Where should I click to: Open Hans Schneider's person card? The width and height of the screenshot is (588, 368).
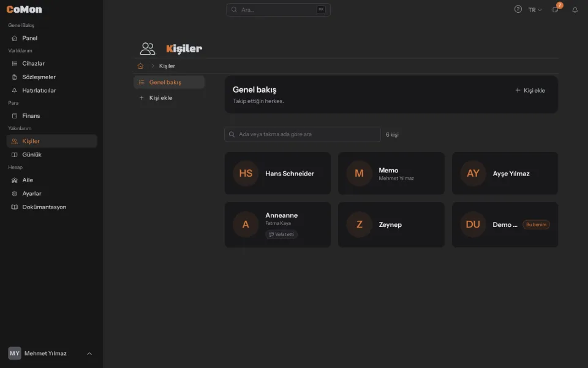pos(277,174)
